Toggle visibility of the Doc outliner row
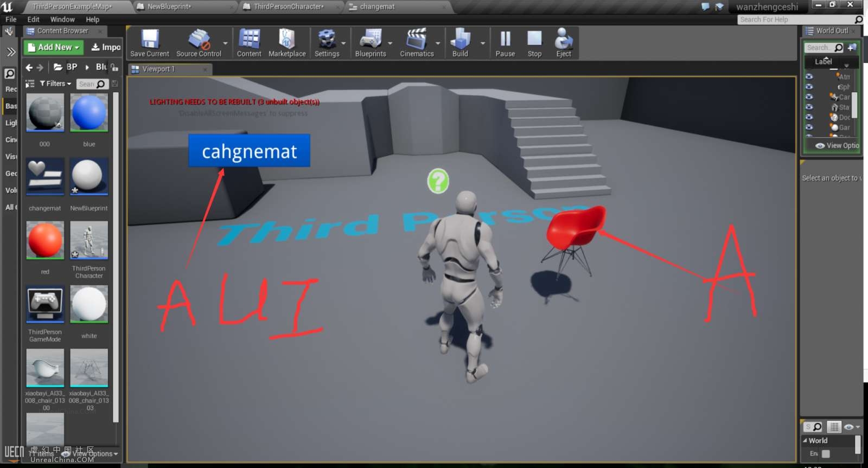Image resolution: width=868 pixels, height=468 pixels. pyautogui.click(x=809, y=117)
